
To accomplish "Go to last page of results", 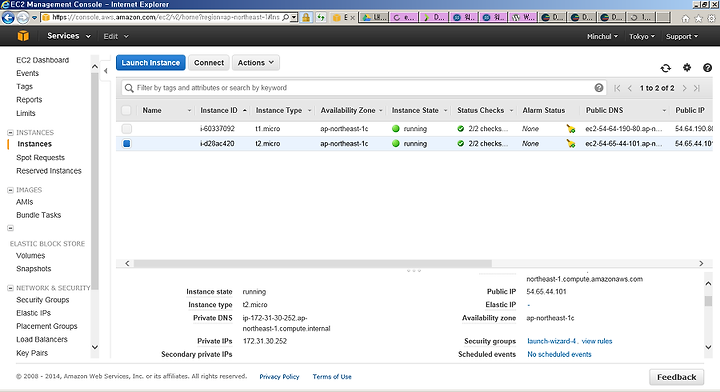I will point(697,88).
